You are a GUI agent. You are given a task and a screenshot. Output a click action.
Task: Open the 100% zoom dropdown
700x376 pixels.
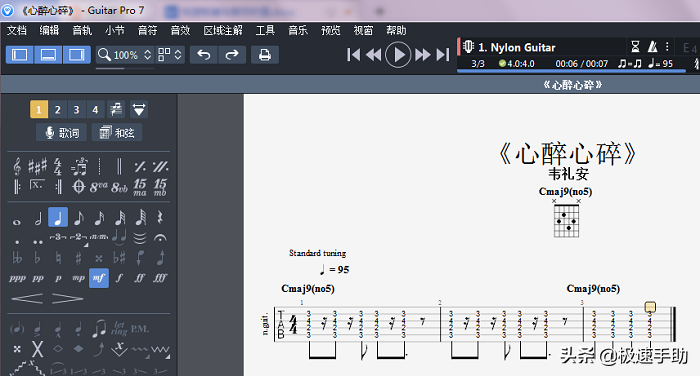[125, 55]
